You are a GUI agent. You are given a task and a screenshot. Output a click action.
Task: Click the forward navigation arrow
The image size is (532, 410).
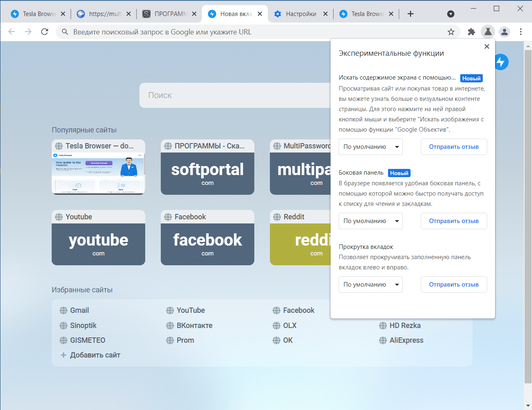[x=28, y=32]
